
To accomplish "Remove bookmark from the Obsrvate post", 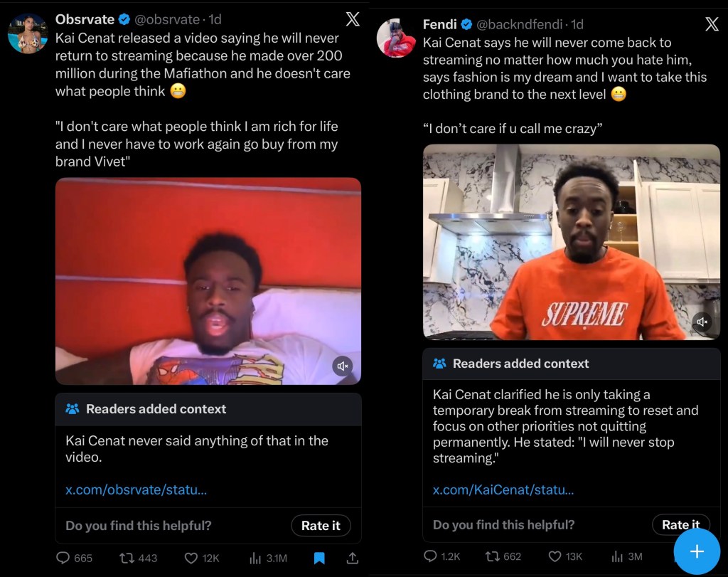I will [319, 558].
